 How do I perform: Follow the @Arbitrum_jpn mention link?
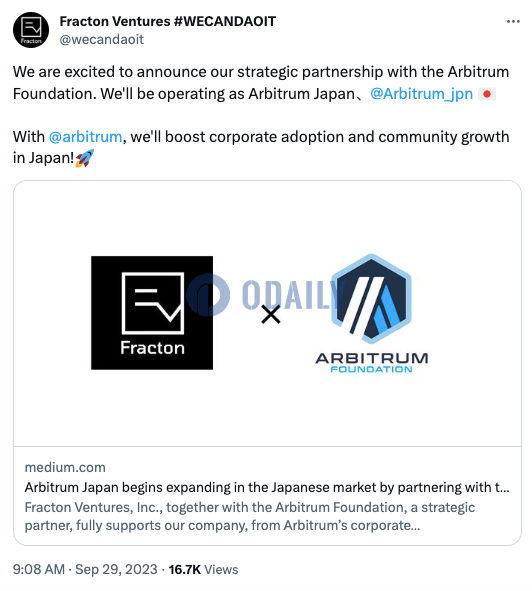click(421, 94)
